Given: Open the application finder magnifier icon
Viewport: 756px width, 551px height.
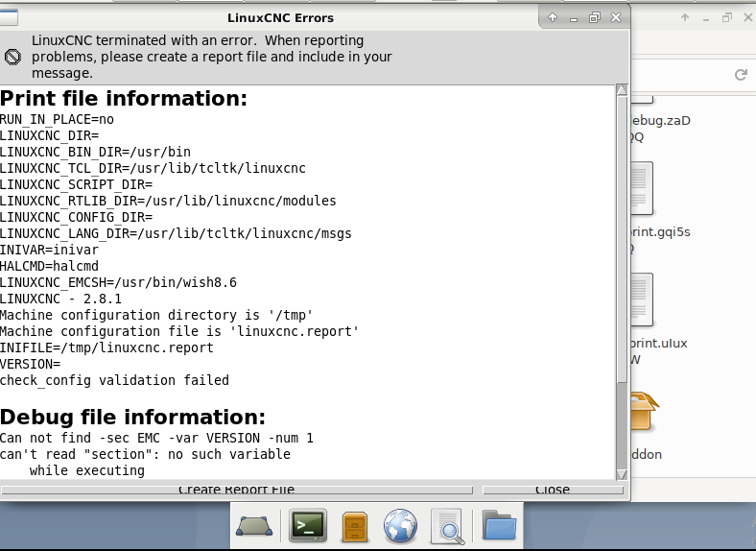Looking at the screenshot, I should click(448, 527).
